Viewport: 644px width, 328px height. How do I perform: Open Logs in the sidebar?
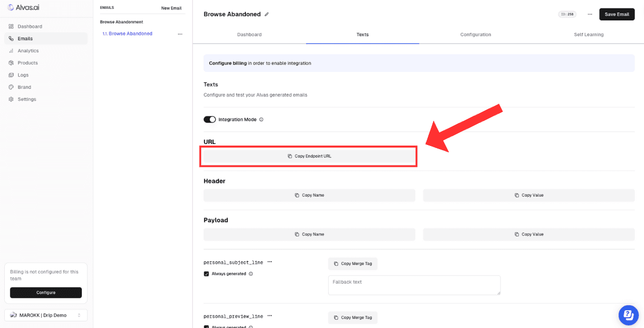46,75
